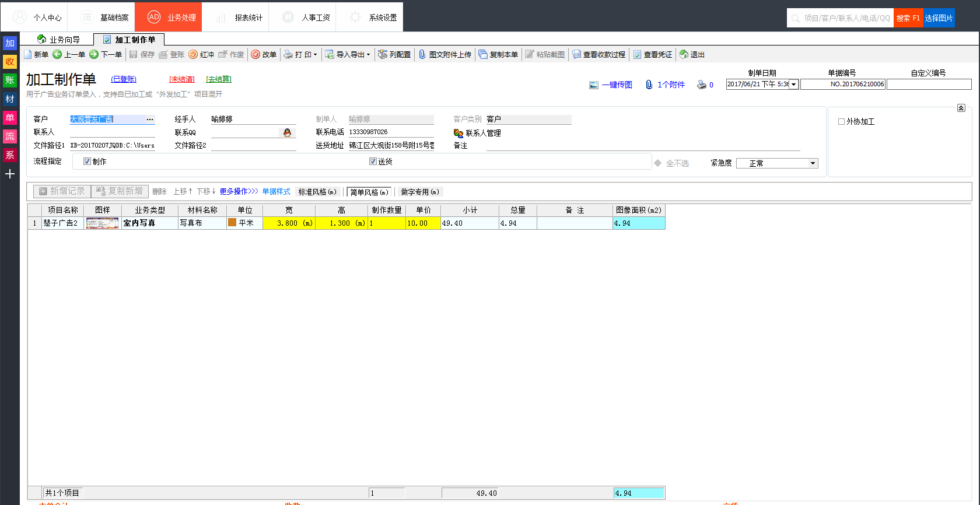
Task: Click the 退出 exit toolbar icon
Action: point(684,54)
